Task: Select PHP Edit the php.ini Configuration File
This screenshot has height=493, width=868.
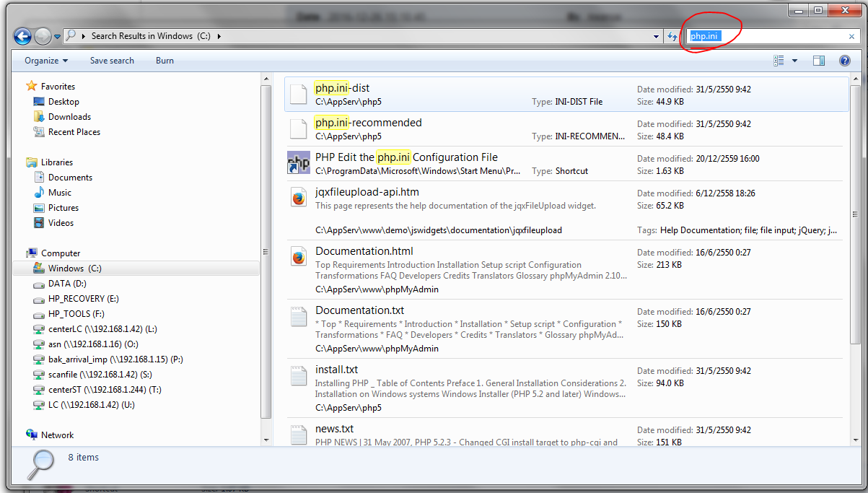Action: [406, 157]
